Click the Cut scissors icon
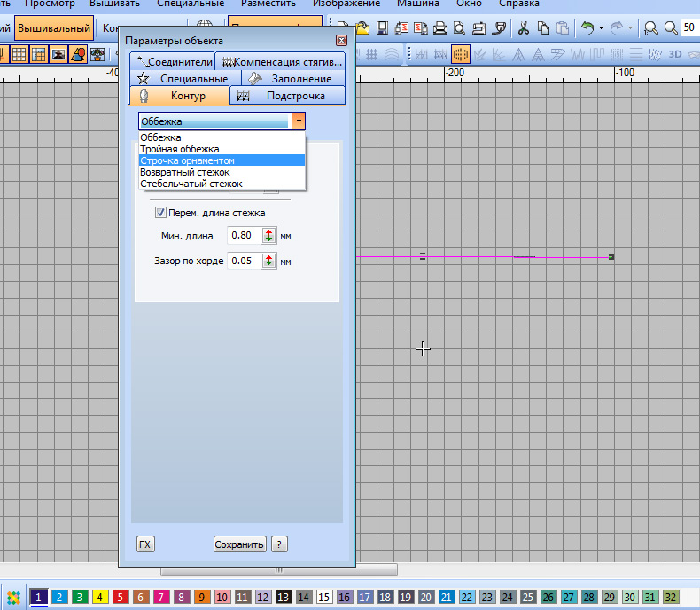This screenshot has height=610, width=700. click(x=524, y=27)
